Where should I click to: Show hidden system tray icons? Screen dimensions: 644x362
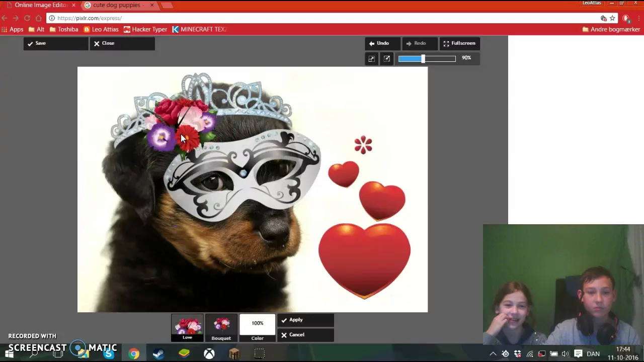coord(493,354)
